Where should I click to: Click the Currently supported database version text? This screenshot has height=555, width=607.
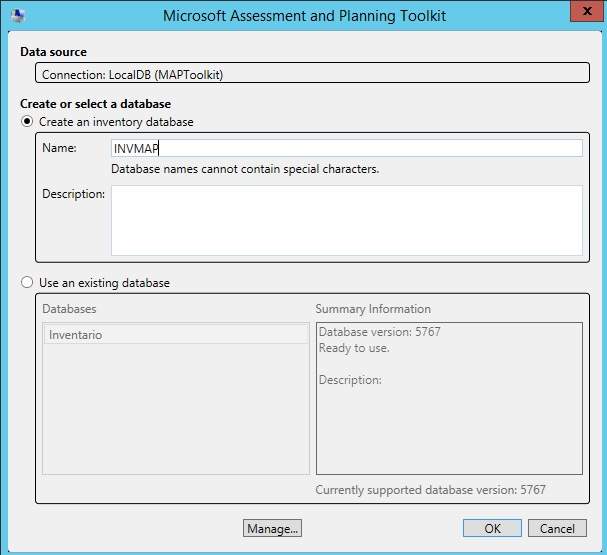point(430,490)
